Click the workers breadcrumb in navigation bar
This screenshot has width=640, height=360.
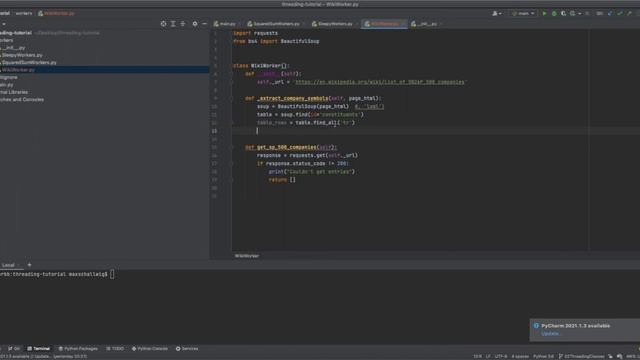coord(24,13)
